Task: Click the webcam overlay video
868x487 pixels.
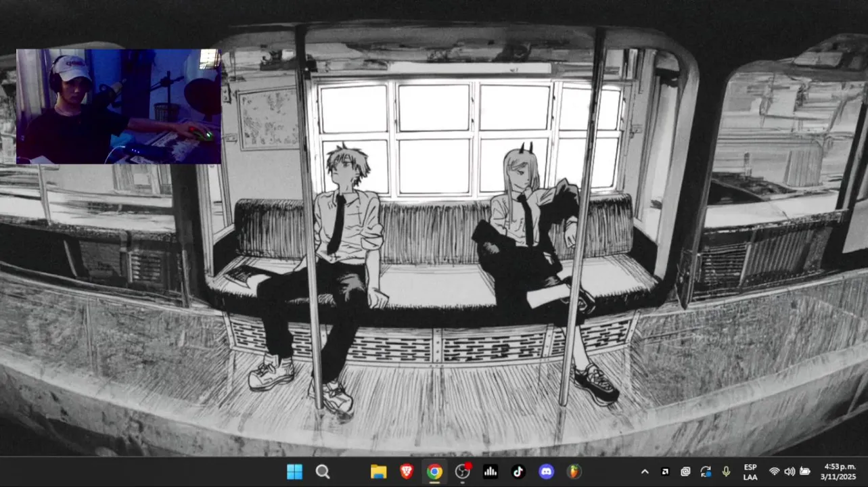Action: click(x=118, y=106)
